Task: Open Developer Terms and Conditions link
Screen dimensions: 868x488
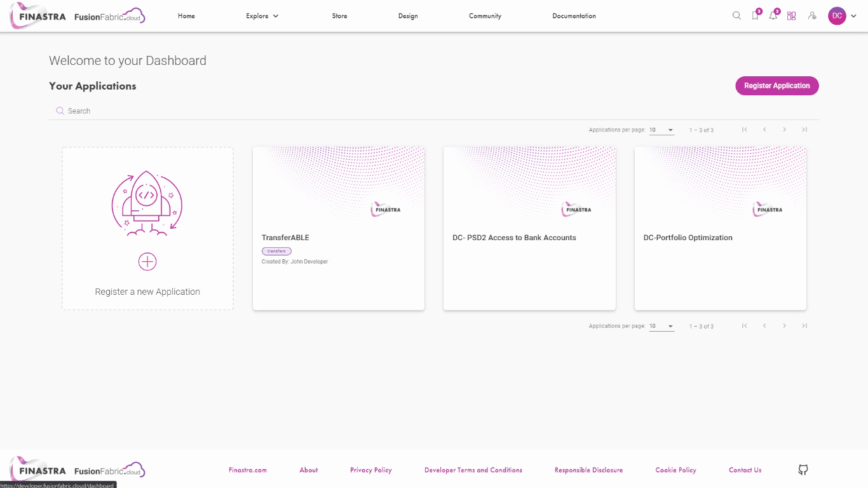Action: point(473,470)
